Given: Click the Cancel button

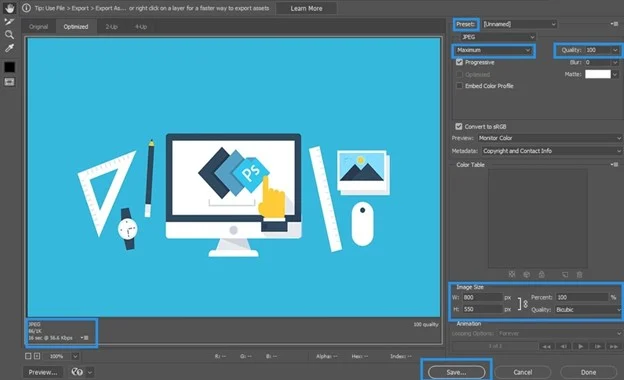Looking at the screenshot, I should [x=523, y=372].
